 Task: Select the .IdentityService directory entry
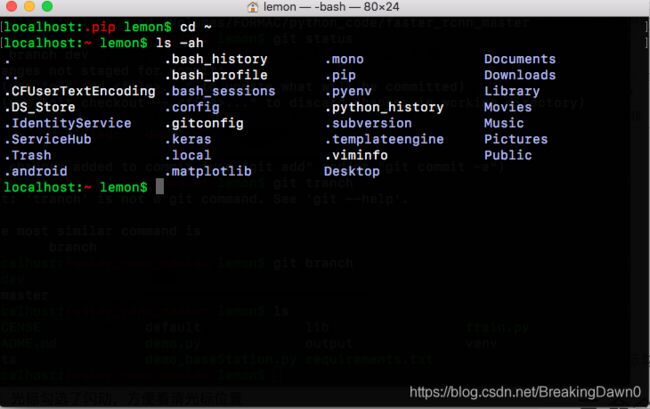(x=68, y=123)
